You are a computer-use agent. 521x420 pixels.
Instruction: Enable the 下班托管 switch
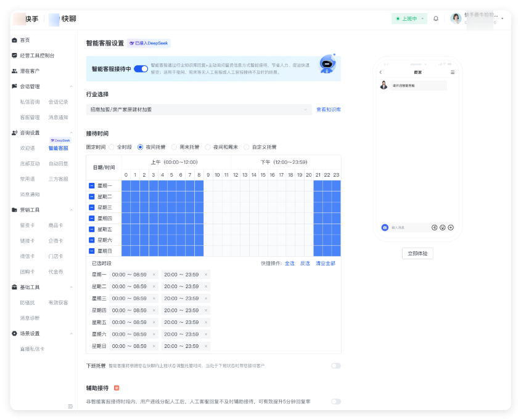pyautogui.click(x=335, y=366)
